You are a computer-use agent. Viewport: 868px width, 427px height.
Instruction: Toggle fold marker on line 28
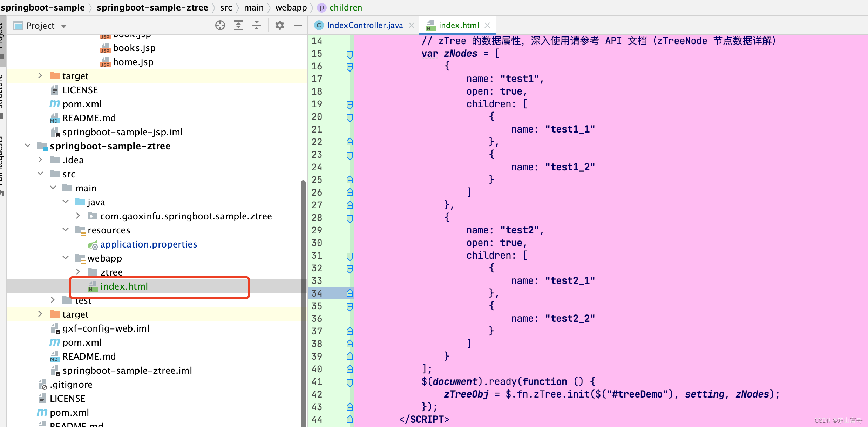[x=350, y=218]
